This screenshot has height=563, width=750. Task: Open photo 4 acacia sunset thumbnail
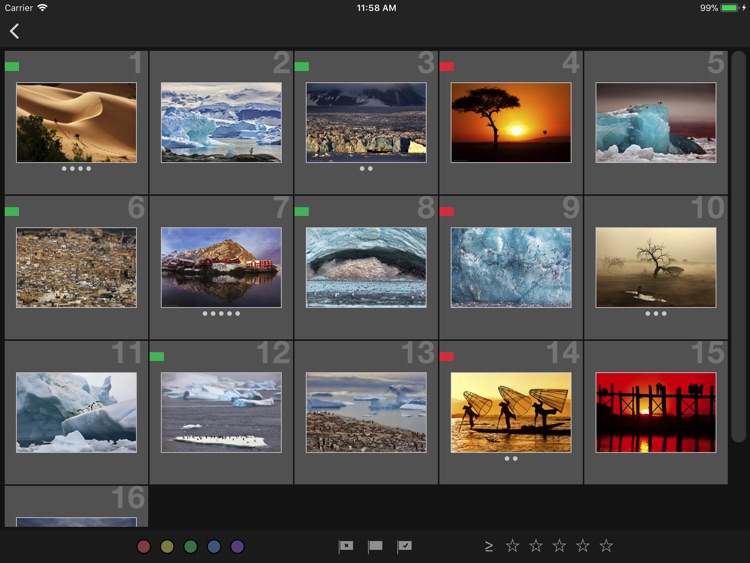[511, 122]
